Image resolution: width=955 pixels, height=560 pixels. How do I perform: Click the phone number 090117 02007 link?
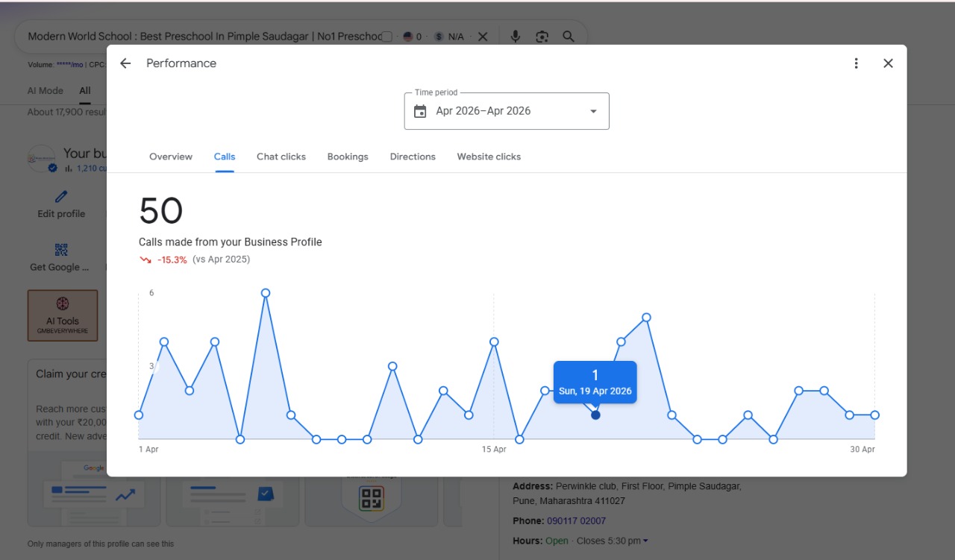click(x=576, y=520)
